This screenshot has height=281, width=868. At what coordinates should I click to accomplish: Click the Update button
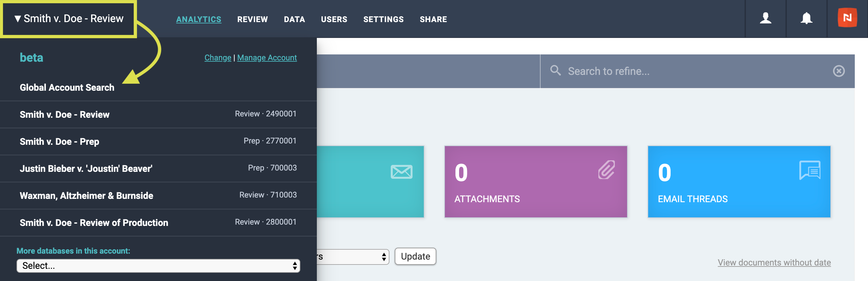(x=415, y=257)
